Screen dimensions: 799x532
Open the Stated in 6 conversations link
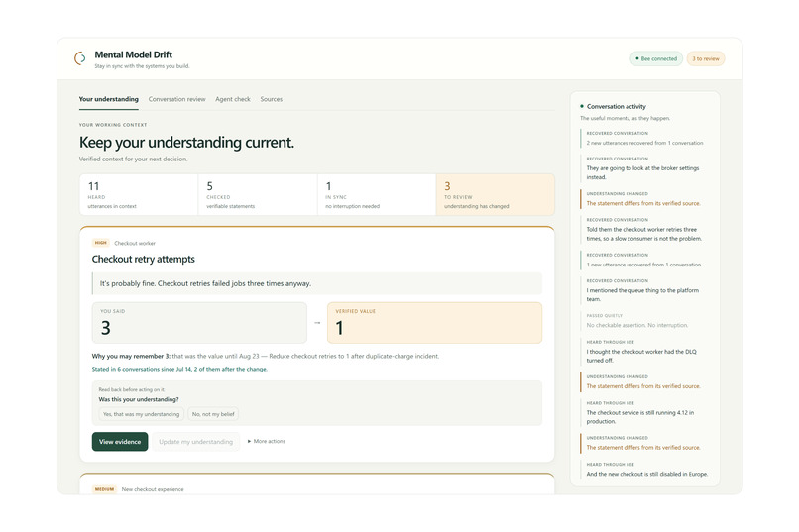pyautogui.click(x=179, y=370)
